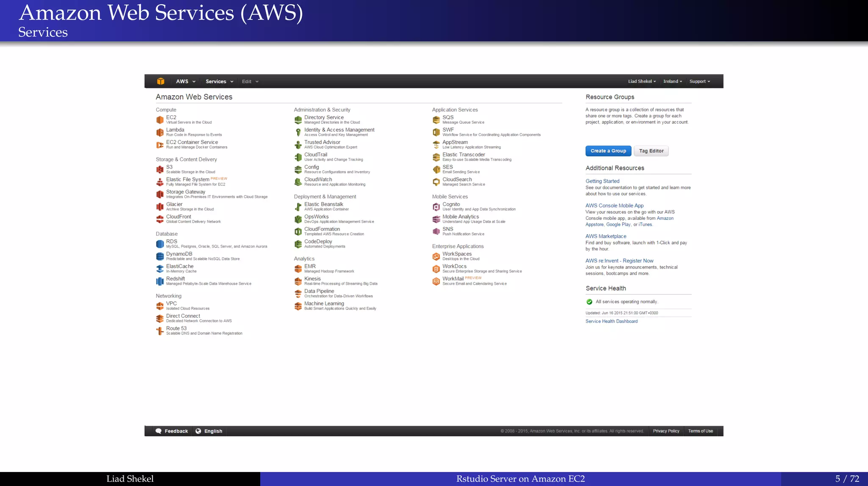The image size is (868, 486).
Task: Open the Data Pipeline service link
Action: [319, 291]
